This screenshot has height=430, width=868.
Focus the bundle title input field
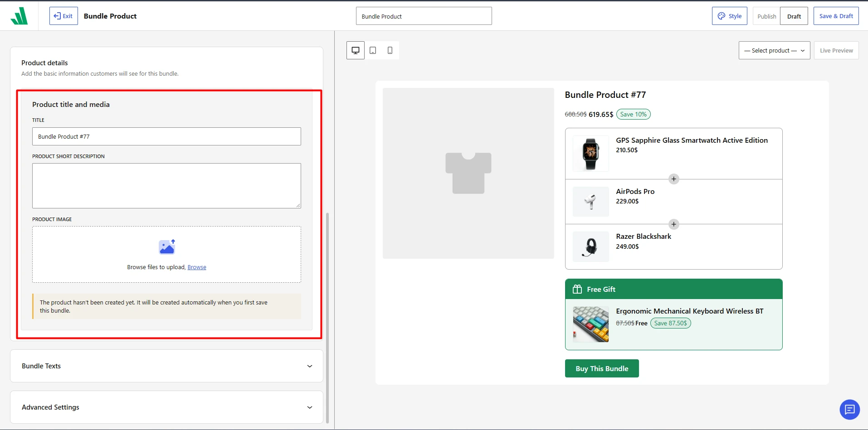166,136
